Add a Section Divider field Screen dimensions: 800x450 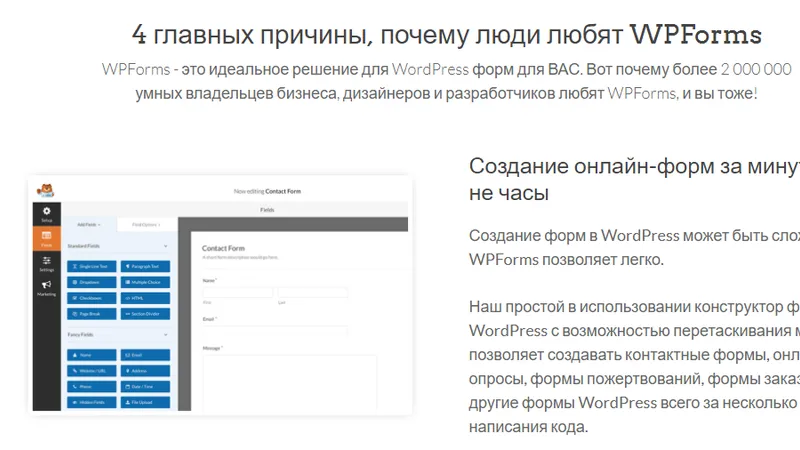145,314
